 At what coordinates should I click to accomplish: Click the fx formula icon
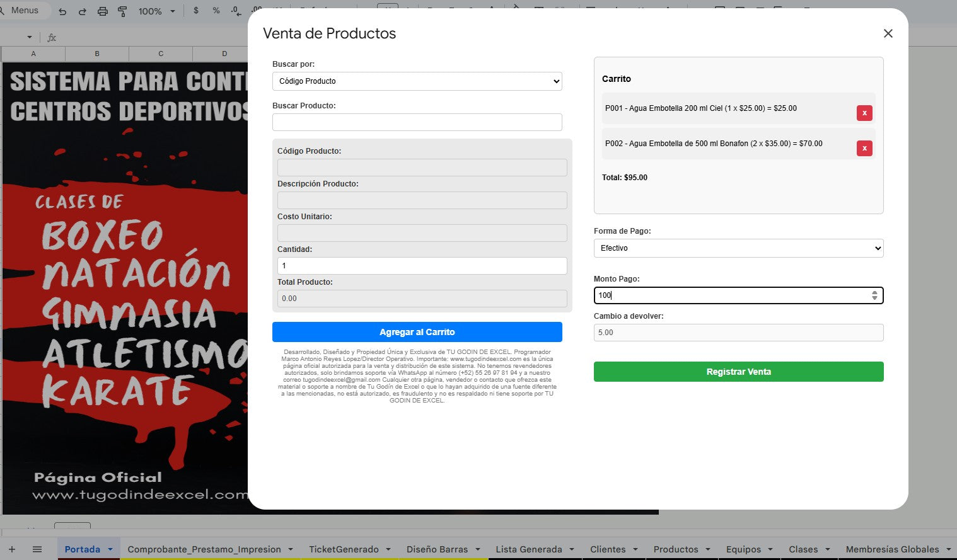[52, 38]
